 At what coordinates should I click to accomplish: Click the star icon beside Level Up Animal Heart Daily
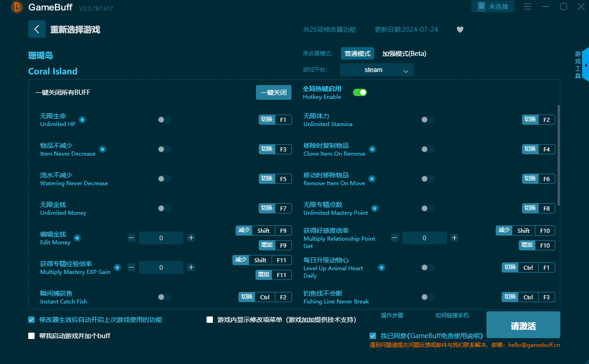pyautogui.click(x=382, y=267)
